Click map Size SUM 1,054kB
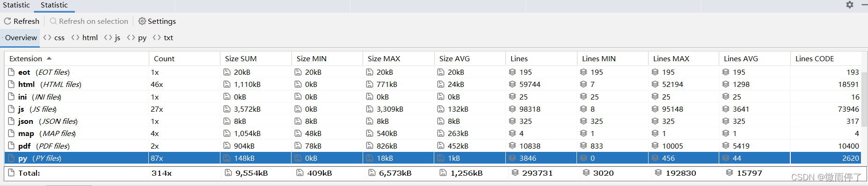This screenshot has width=868, height=186. (247, 134)
